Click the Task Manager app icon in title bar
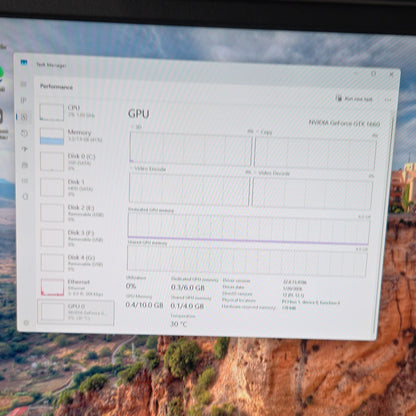The width and height of the screenshot is (416, 416). 24,62
